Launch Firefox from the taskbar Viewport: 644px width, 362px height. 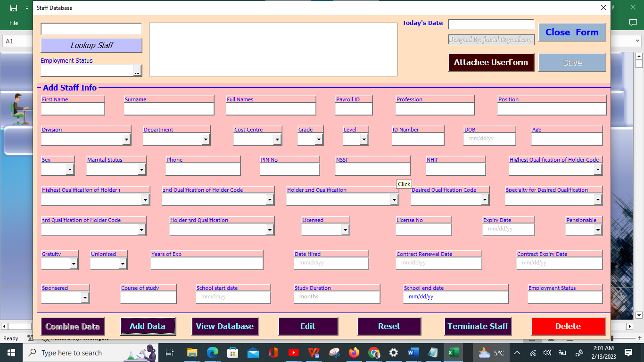pyautogui.click(x=354, y=353)
